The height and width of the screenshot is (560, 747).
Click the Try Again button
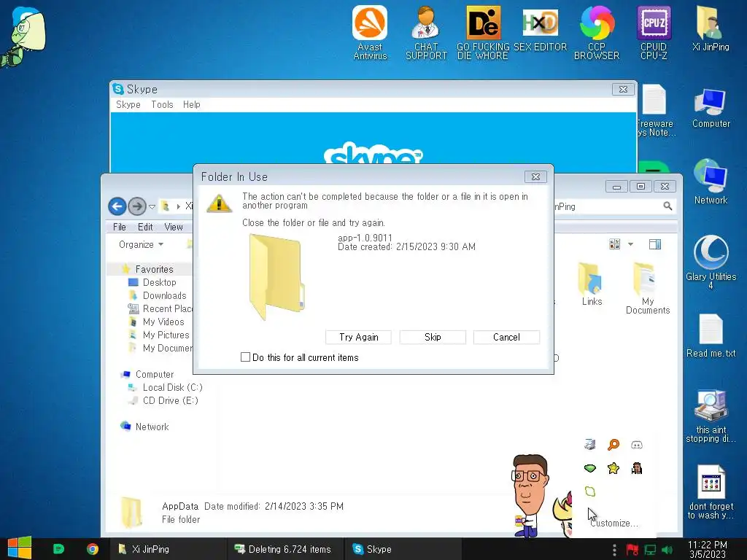(358, 337)
